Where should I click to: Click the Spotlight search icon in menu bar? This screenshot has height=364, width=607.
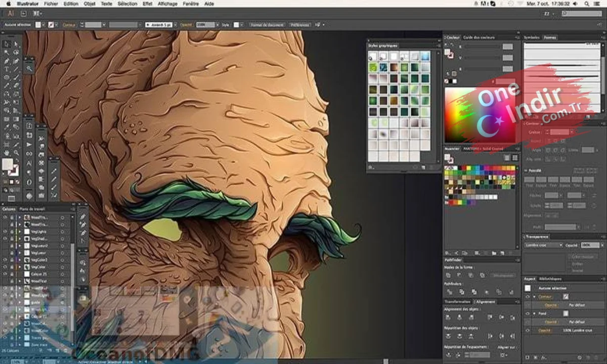pos(587,3)
